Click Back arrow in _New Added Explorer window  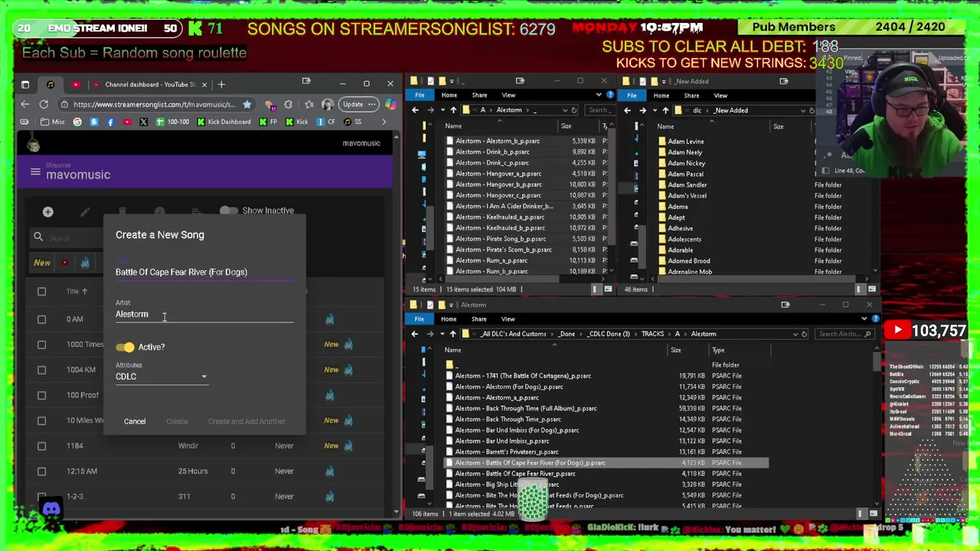(627, 110)
